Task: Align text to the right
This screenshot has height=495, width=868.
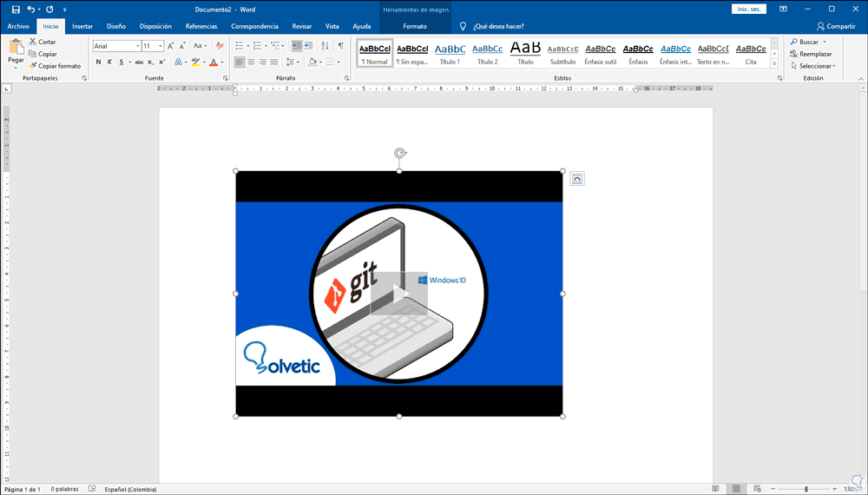Action: click(x=262, y=62)
